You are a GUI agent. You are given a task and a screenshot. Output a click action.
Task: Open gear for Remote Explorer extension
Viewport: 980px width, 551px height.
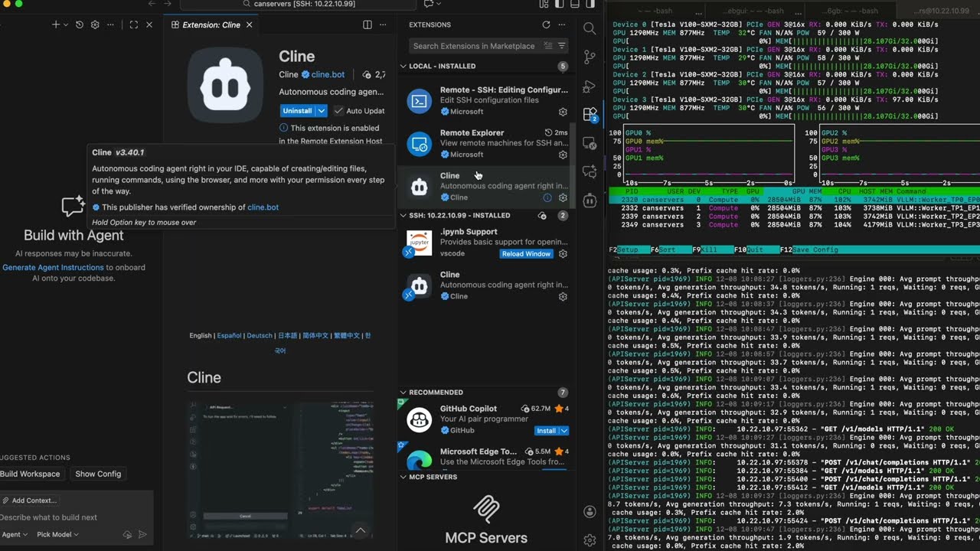(563, 155)
